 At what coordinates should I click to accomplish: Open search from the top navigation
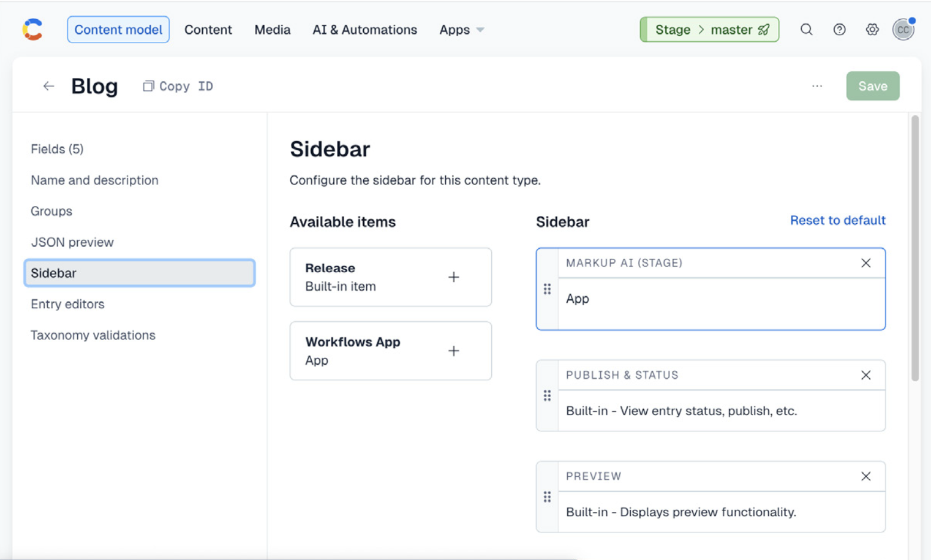click(x=807, y=29)
